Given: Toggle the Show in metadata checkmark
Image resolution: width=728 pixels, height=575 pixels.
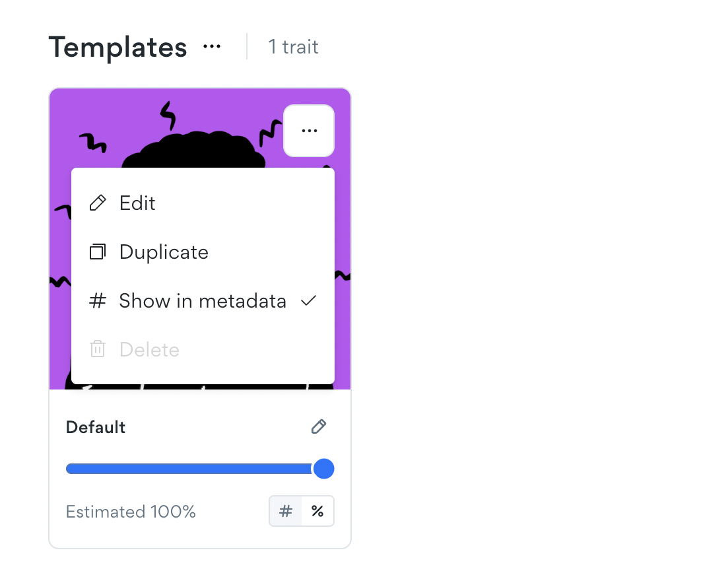Looking at the screenshot, I should point(308,301).
